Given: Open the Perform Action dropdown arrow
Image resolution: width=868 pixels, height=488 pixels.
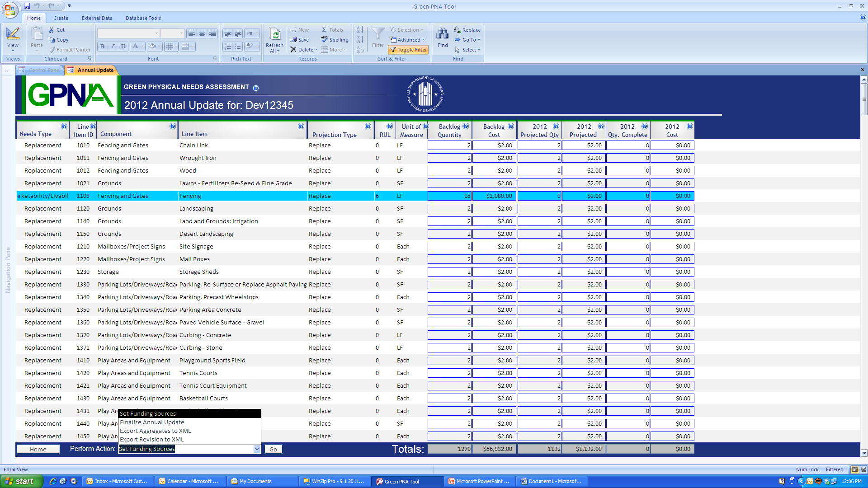Looking at the screenshot, I should (257, 449).
